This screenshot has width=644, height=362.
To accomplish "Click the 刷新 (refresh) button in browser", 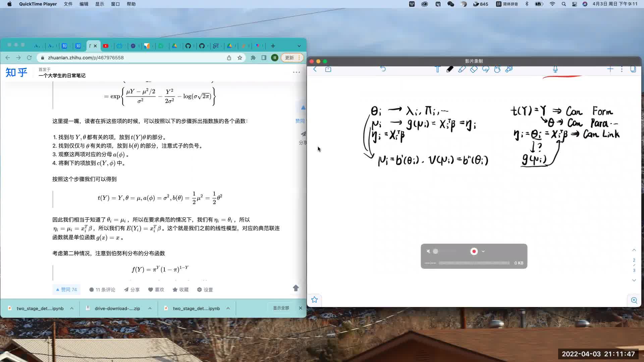I will point(29,57).
